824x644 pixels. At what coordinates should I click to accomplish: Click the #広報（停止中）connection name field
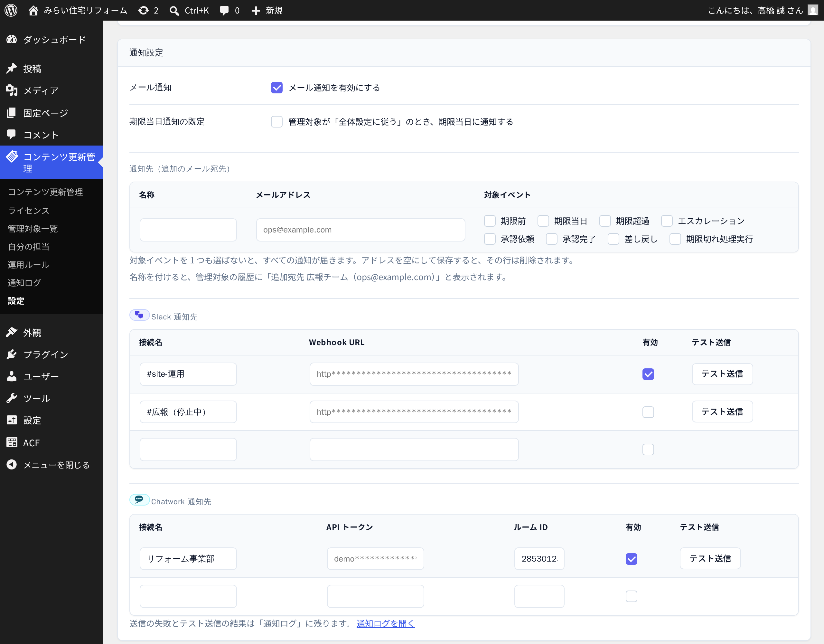188,412
